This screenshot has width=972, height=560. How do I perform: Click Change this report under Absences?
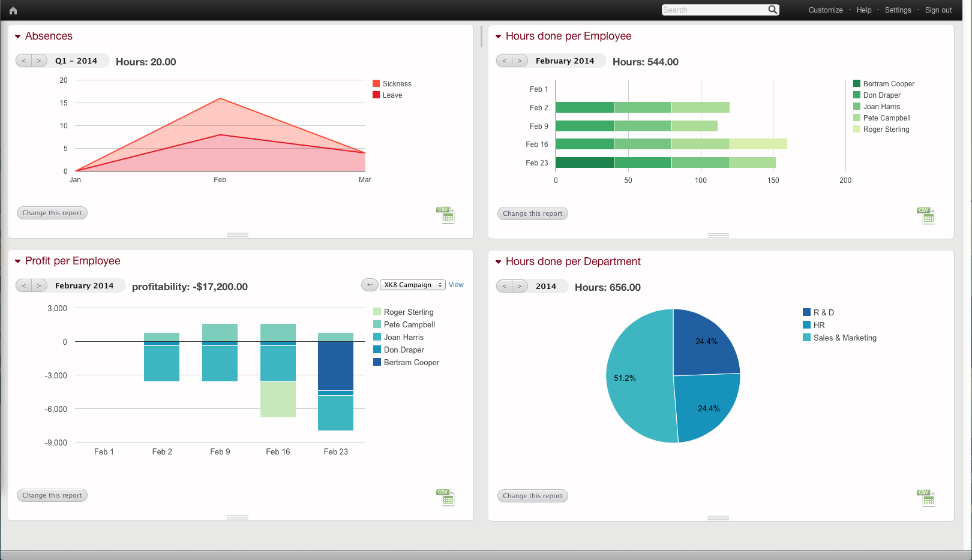click(52, 213)
